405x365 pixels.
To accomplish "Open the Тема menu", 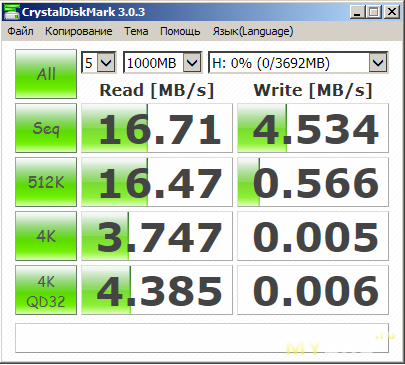I will 136,31.
